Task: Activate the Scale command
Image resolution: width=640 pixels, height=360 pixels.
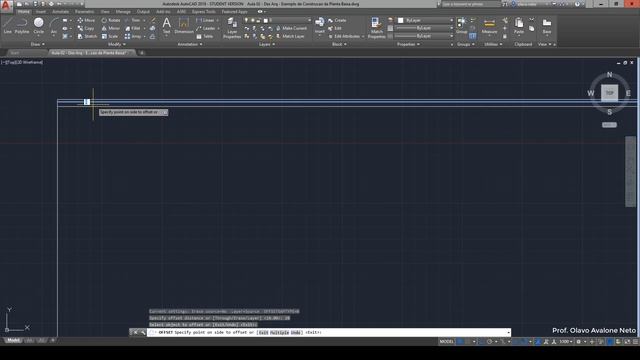Action: point(110,36)
